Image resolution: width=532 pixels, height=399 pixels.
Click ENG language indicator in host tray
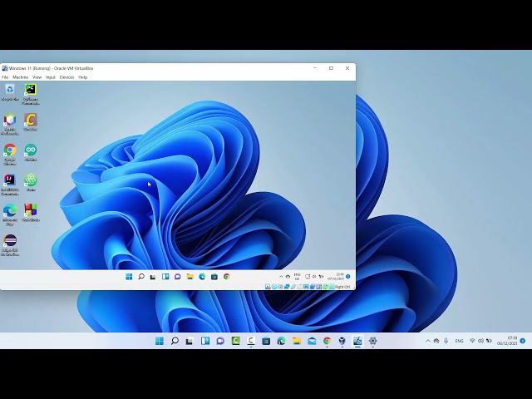point(459,341)
